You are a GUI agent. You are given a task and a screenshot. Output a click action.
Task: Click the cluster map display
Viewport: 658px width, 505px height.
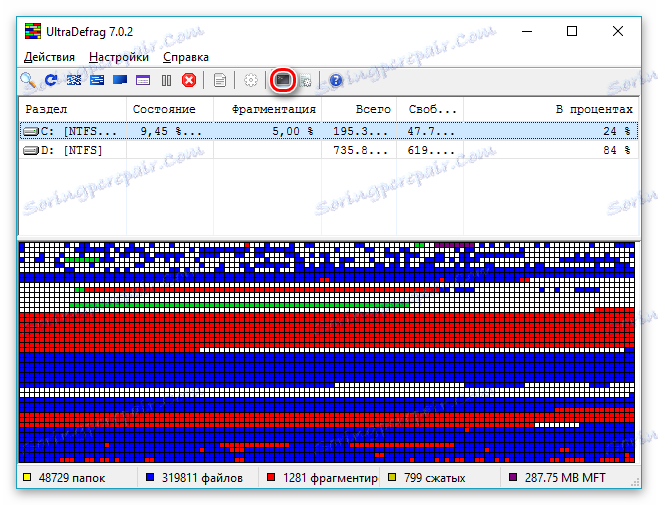(327, 352)
